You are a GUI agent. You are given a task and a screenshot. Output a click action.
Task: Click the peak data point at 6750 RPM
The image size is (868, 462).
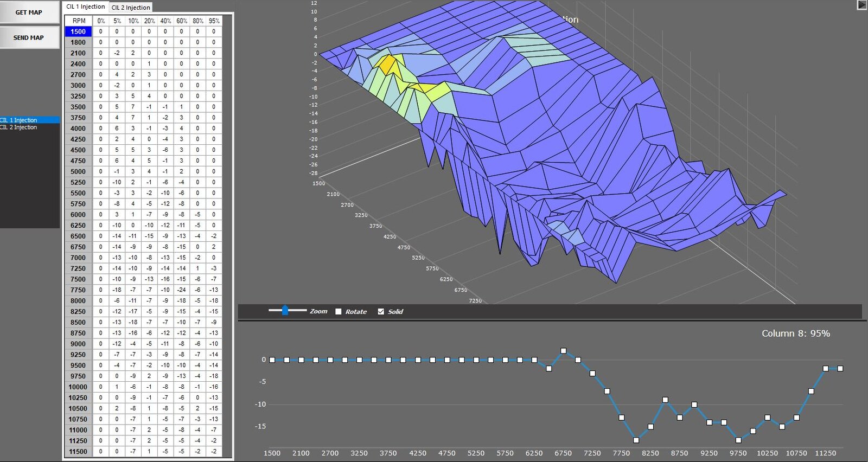(x=563, y=351)
